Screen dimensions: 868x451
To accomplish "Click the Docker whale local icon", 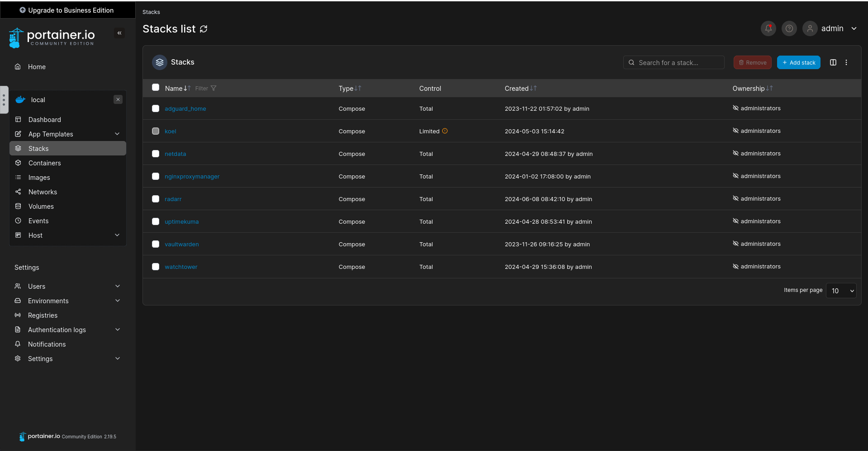I will point(20,99).
